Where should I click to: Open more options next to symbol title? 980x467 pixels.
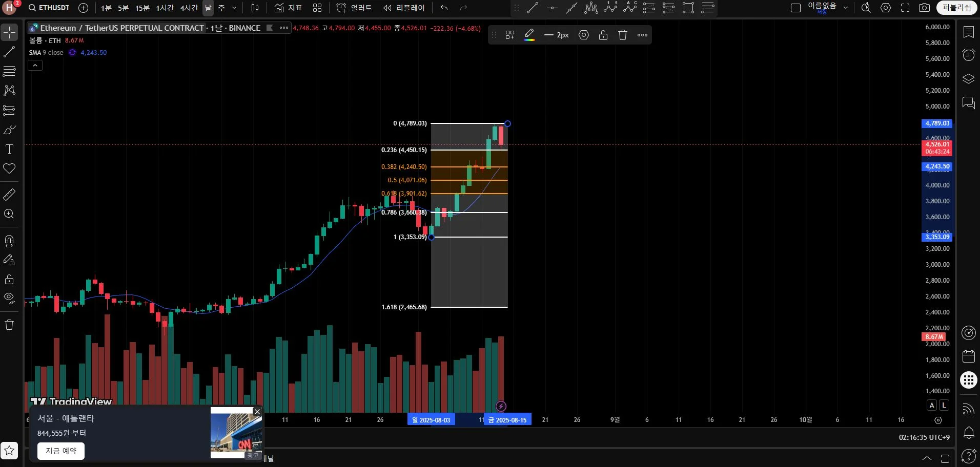click(284, 28)
